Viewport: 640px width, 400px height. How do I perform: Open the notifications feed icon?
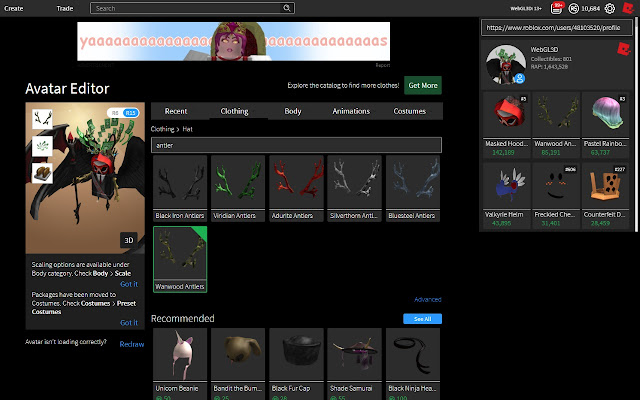tap(556, 8)
